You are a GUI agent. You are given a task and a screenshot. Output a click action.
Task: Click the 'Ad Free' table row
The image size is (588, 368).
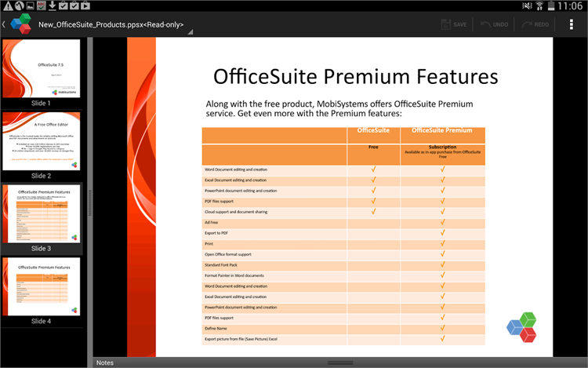[x=343, y=223]
